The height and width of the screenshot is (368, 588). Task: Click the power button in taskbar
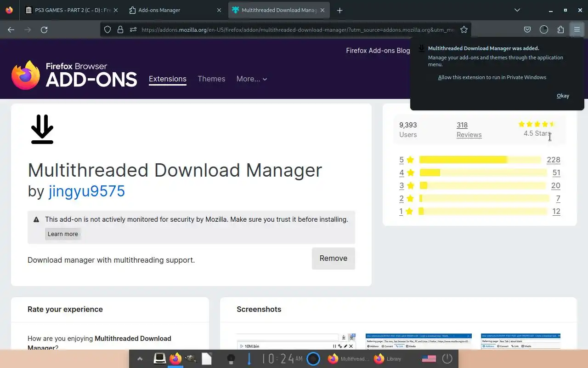pos(447,359)
